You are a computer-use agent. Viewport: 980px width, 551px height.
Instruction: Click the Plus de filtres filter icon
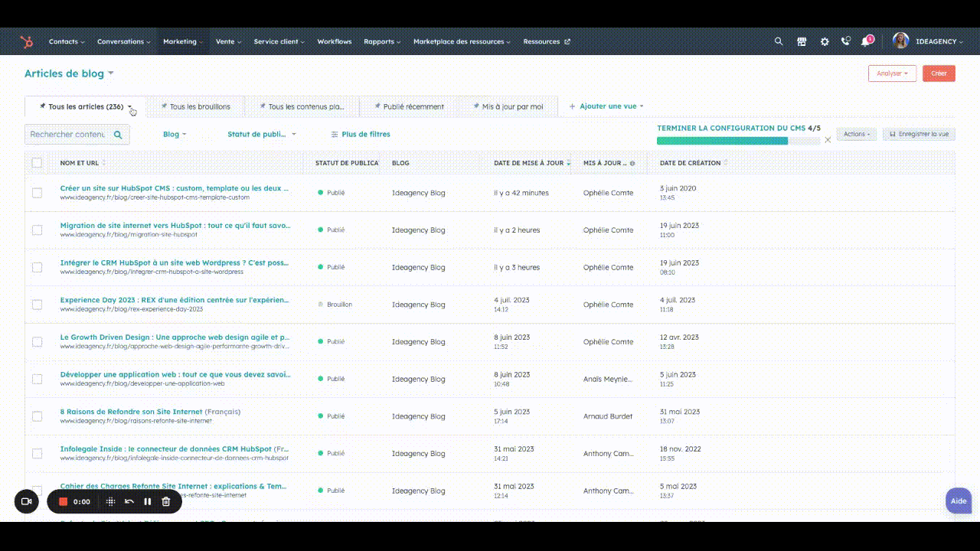(x=335, y=135)
